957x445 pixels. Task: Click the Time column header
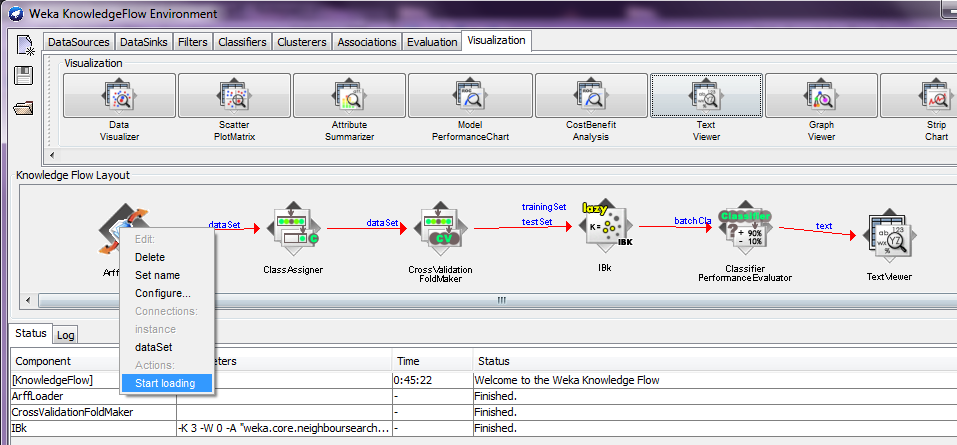click(432, 361)
